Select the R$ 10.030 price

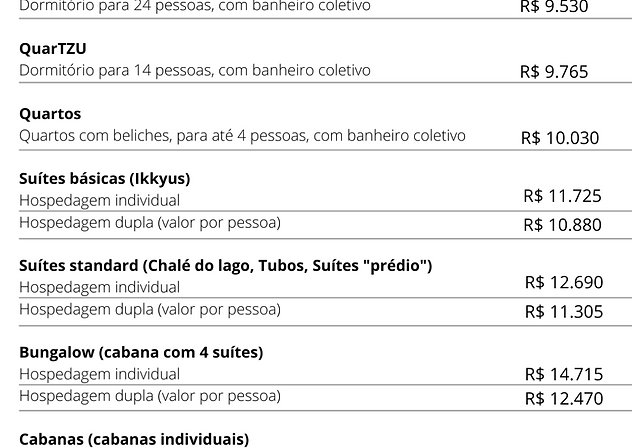pos(560,138)
